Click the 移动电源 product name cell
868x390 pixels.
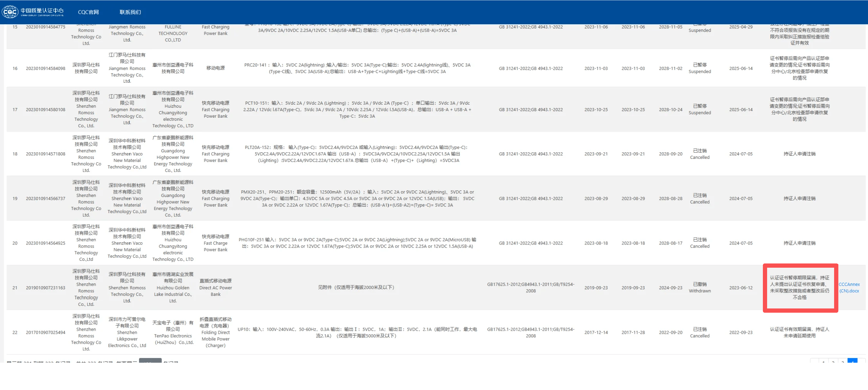216,68
